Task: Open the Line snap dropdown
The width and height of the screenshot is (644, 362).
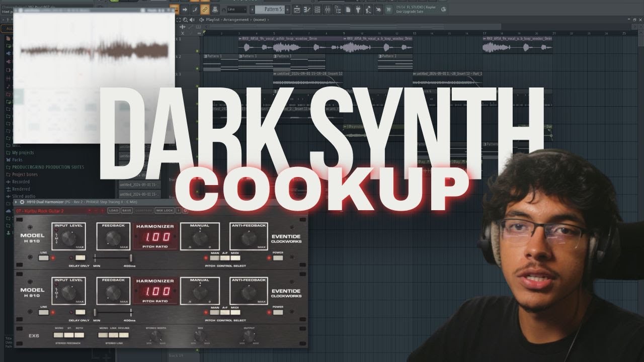Action: pyautogui.click(x=236, y=10)
